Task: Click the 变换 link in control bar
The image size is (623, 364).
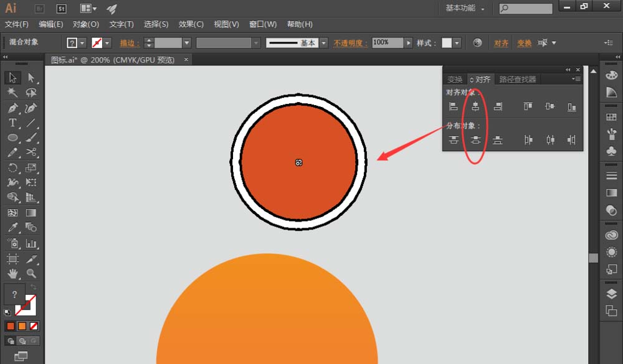Action: pyautogui.click(x=525, y=43)
